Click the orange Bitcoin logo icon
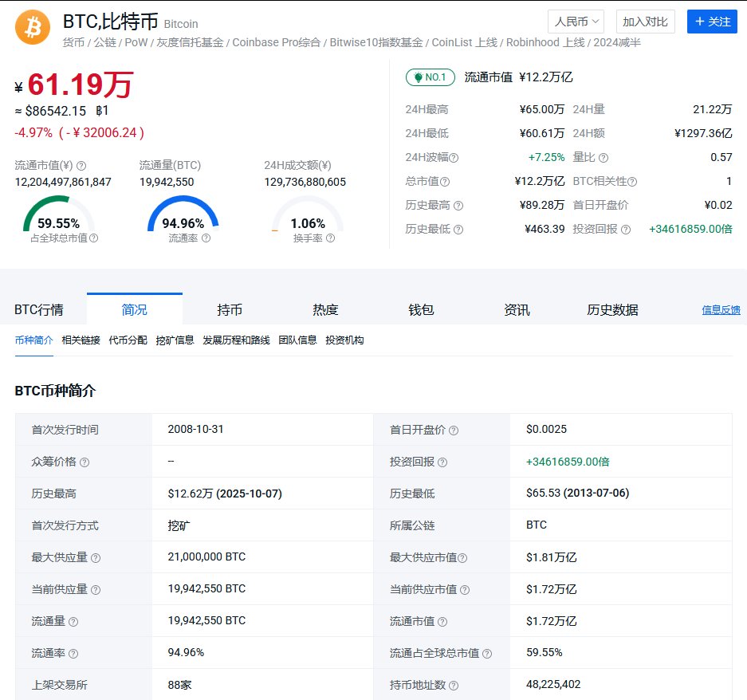This screenshot has width=747, height=700. coord(33,27)
